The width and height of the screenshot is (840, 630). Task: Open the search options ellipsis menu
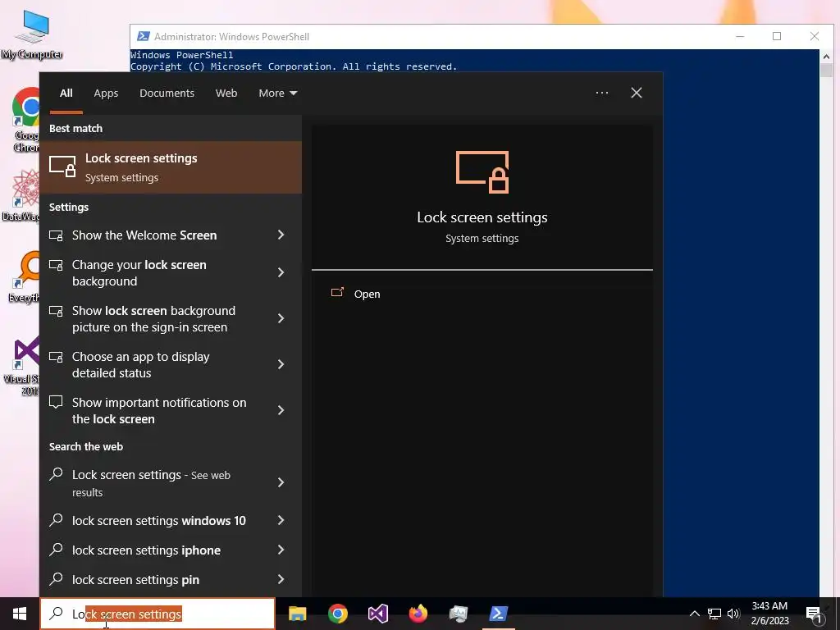(601, 93)
